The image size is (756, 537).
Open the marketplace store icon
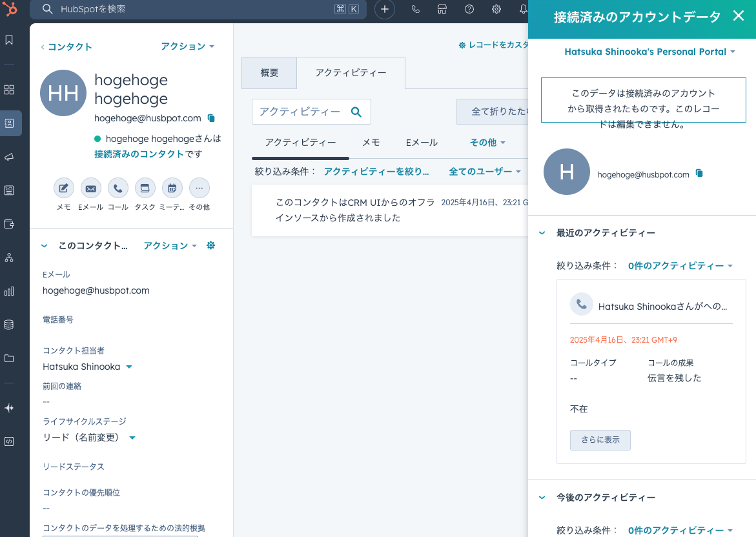pos(442,9)
